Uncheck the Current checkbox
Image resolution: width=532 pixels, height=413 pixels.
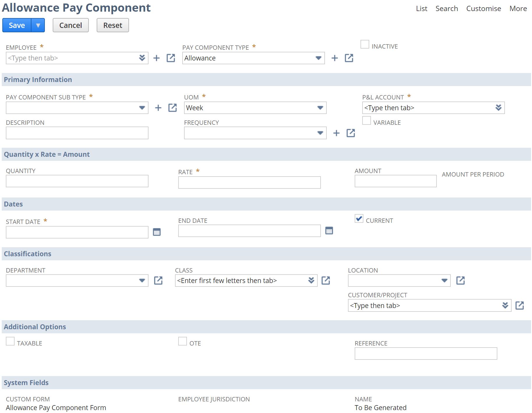pos(358,218)
